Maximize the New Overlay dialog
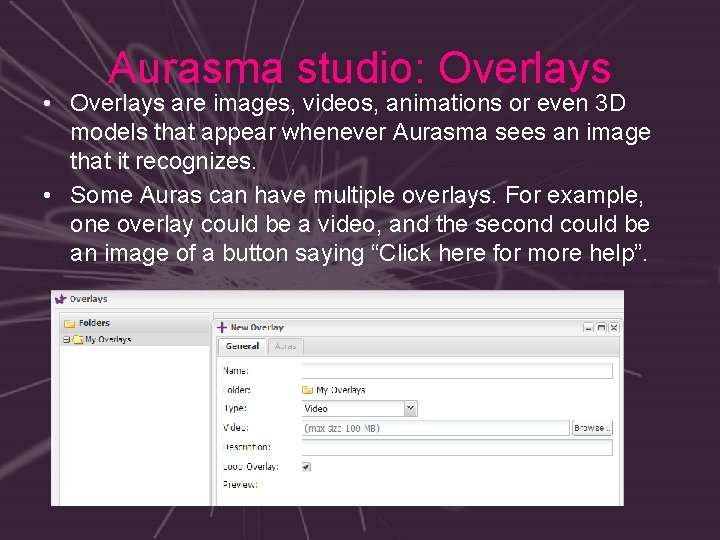 coord(601,327)
